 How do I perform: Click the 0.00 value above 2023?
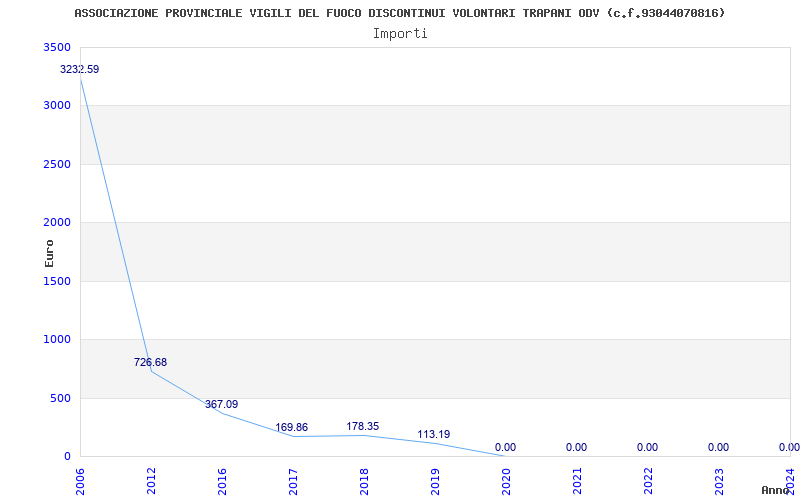[718, 447]
